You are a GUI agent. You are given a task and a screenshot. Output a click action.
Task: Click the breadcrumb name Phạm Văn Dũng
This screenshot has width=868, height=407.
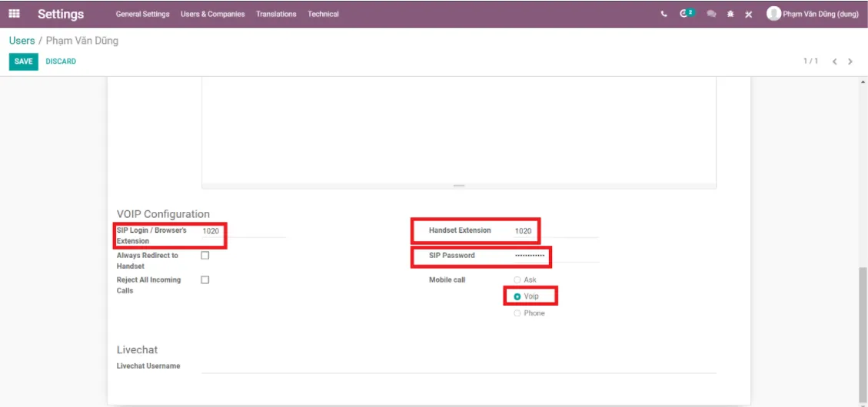[x=82, y=41]
